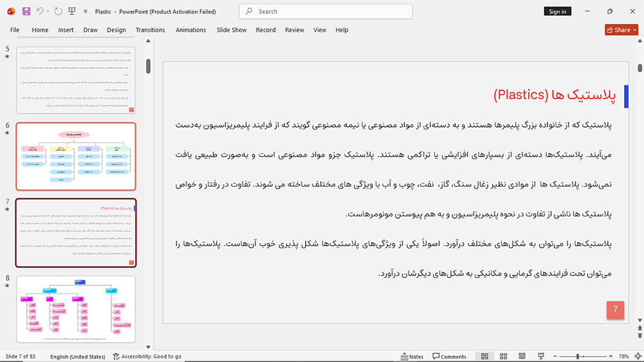Open the Transitions ribbon tab
644x362 pixels.
point(150,30)
